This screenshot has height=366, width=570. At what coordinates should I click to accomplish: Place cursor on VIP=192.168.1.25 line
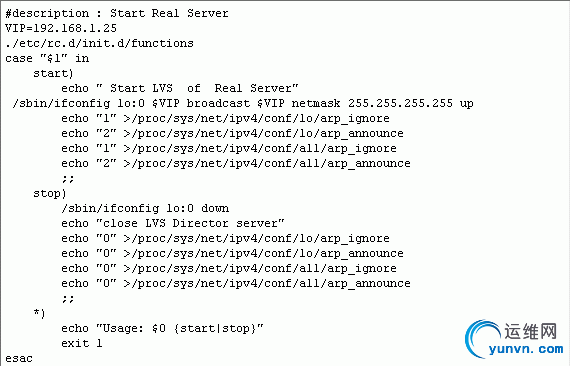click(61, 28)
